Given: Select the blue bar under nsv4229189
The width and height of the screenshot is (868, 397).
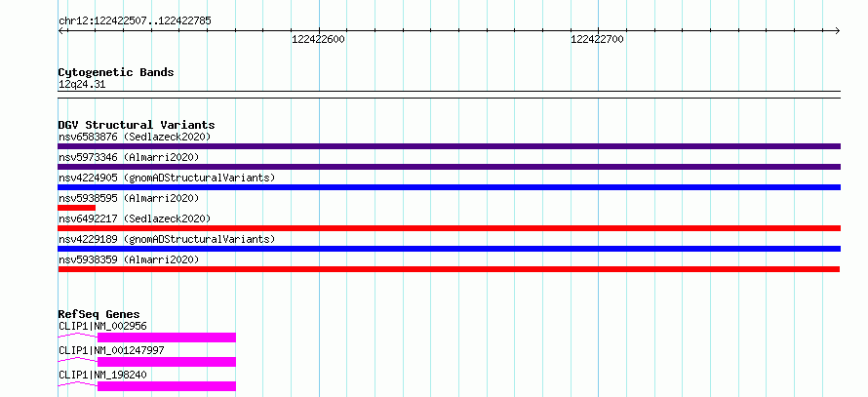Looking at the screenshot, I should point(449,249).
